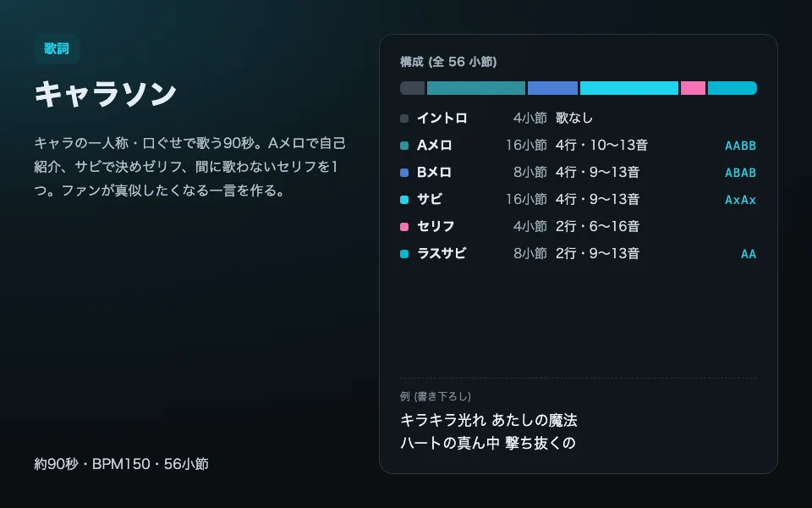
Task: Select the teal Aメロ segment in bar
Action: tap(476, 88)
